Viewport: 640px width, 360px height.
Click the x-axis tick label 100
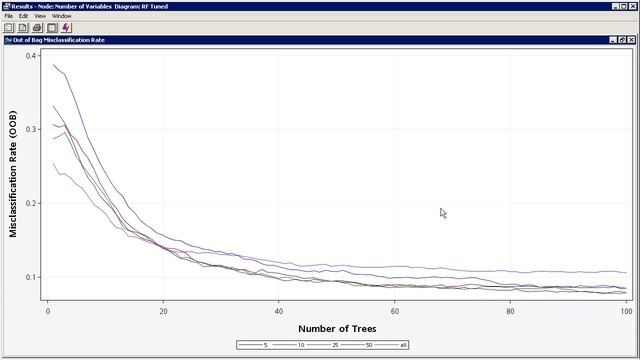626,311
